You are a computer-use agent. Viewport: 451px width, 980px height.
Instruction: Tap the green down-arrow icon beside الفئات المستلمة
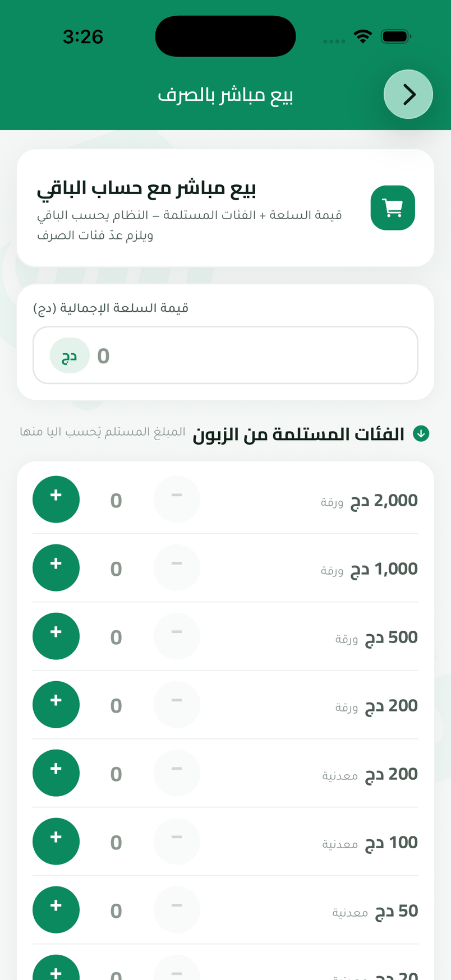pyautogui.click(x=421, y=433)
